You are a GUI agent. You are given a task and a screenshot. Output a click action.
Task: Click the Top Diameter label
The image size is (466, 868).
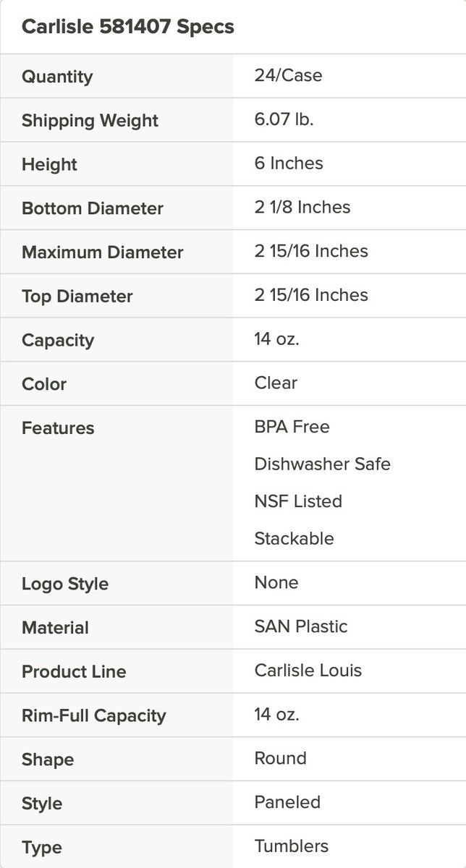pos(77,297)
